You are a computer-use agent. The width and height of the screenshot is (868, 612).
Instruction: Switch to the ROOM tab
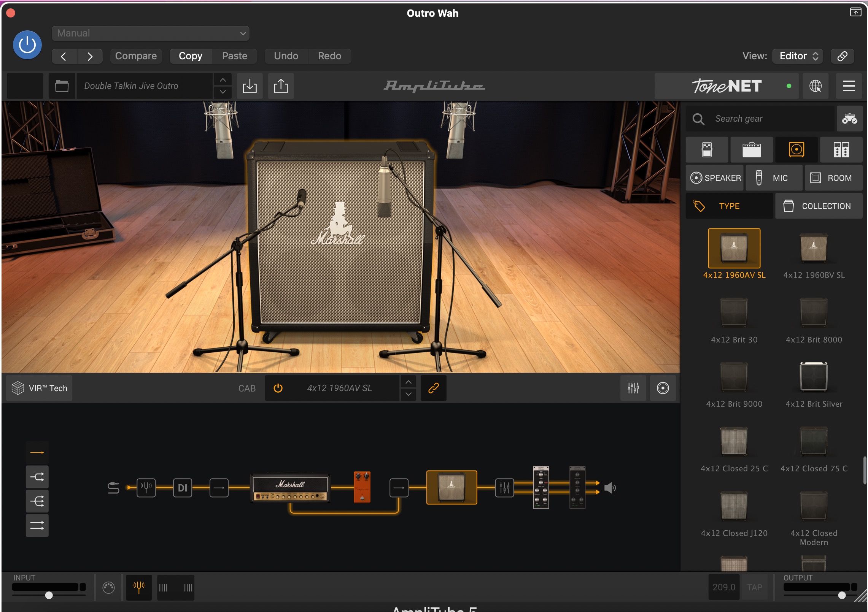click(833, 178)
